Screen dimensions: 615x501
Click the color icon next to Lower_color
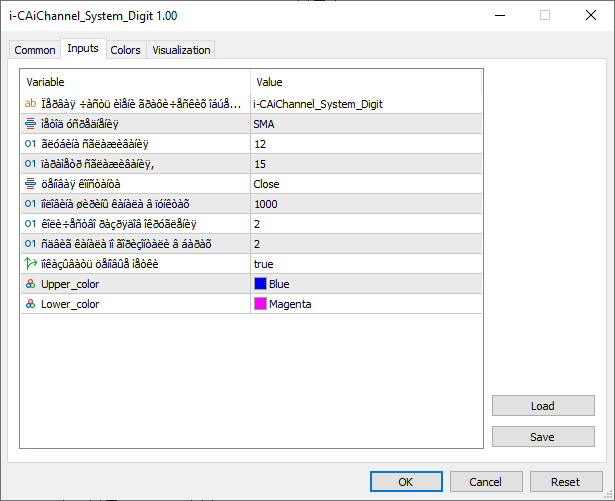coord(32,304)
